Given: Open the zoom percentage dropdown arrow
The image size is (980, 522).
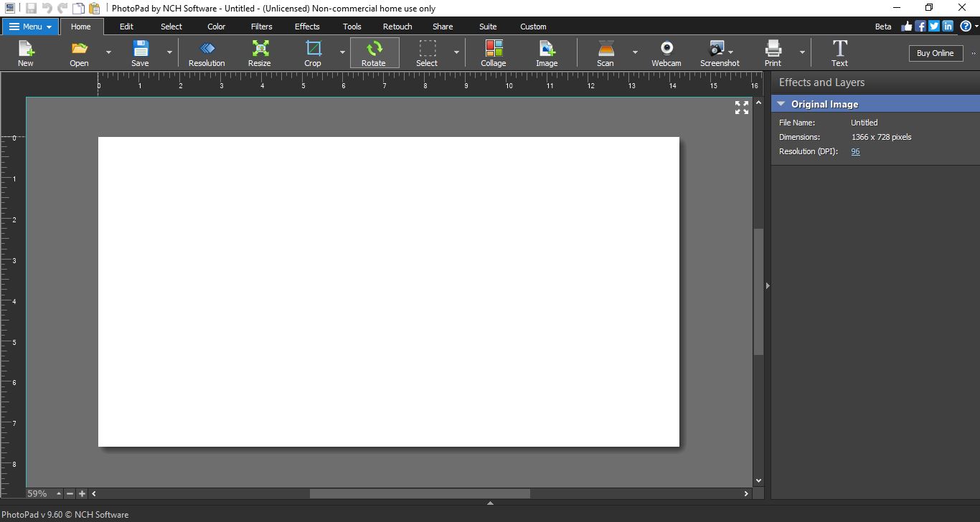Looking at the screenshot, I should point(59,493).
